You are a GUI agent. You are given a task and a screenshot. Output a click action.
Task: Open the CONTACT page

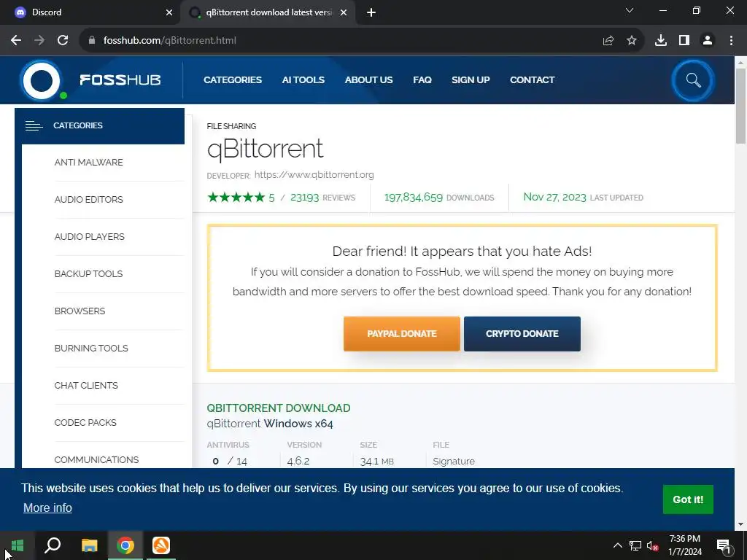click(x=532, y=80)
